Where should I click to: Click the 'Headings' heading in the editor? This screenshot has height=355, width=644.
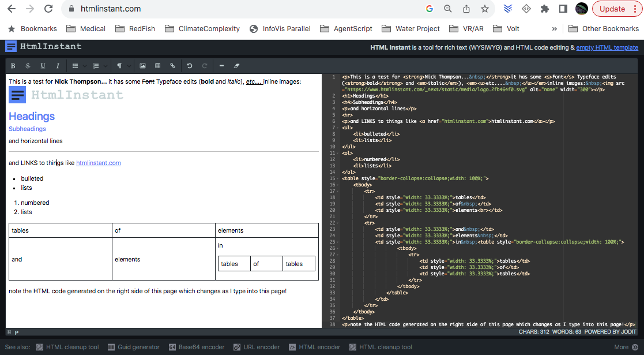(x=32, y=117)
